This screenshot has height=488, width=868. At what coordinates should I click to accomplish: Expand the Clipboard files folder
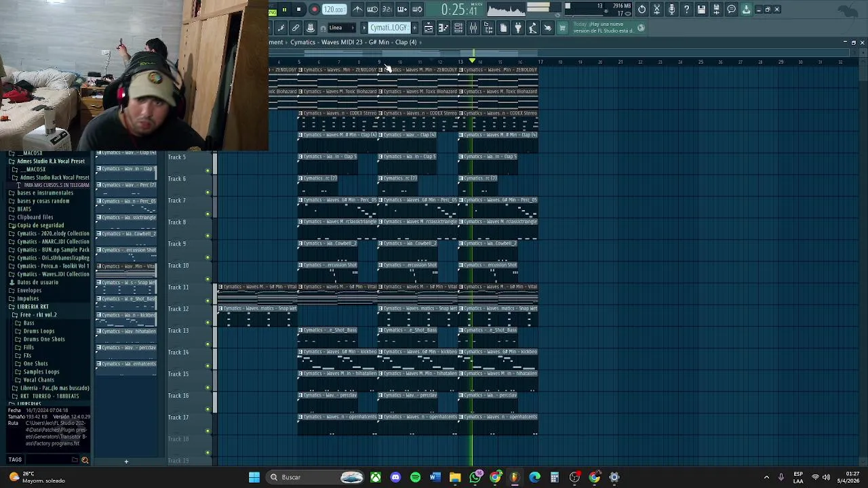[35, 218]
